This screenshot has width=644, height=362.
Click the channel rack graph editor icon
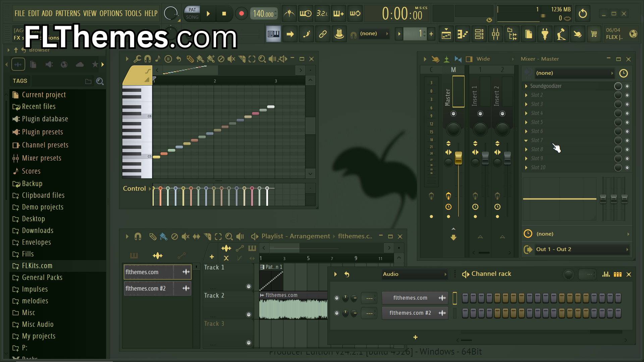click(606, 274)
